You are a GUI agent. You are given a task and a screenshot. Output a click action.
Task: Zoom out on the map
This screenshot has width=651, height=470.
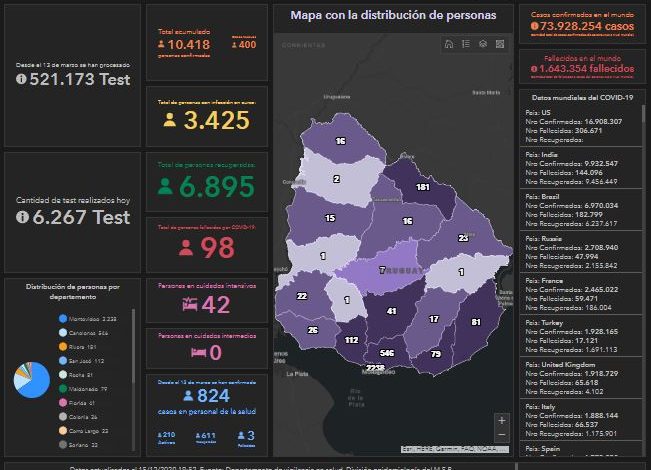coord(501,437)
